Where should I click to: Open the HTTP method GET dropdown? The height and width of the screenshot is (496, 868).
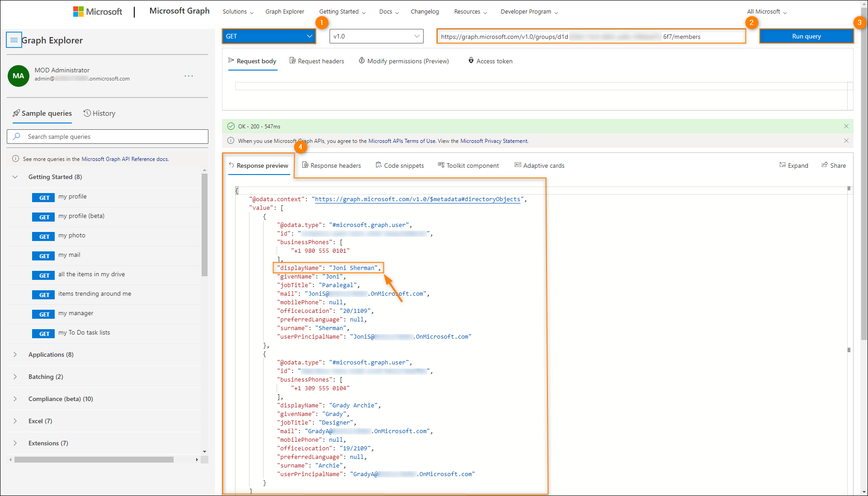coord(269,36)
